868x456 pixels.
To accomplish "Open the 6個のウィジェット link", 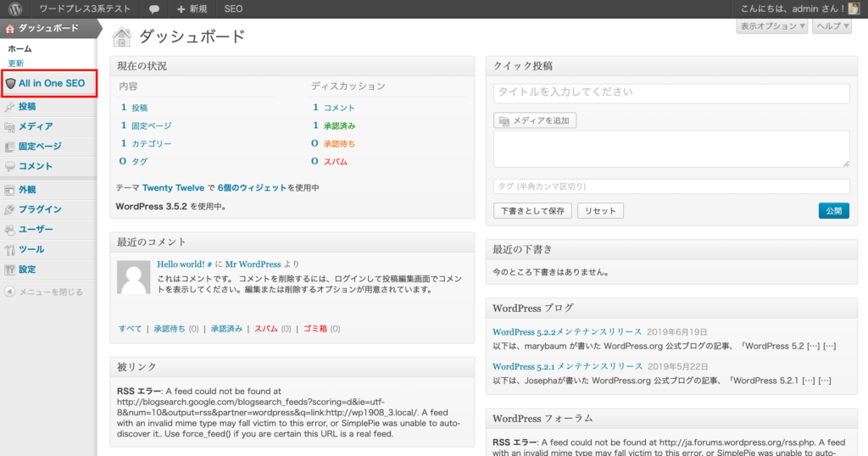I will tap(252, 187).
